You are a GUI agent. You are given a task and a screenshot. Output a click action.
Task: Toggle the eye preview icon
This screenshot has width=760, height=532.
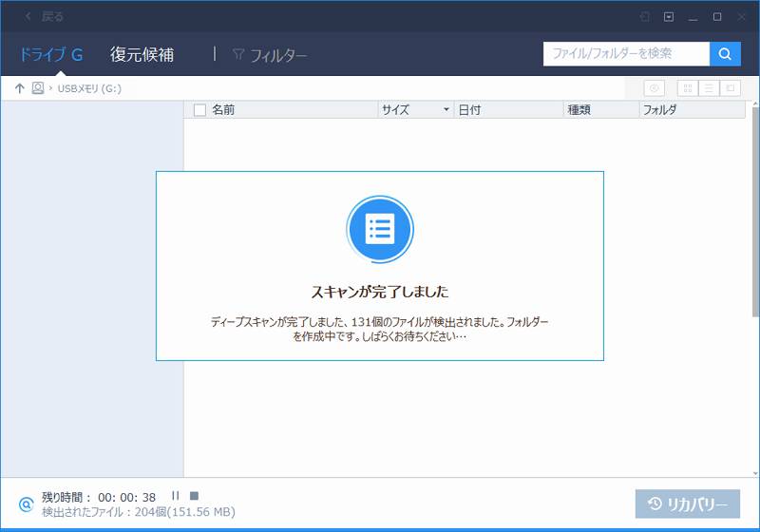pos(654,88)
